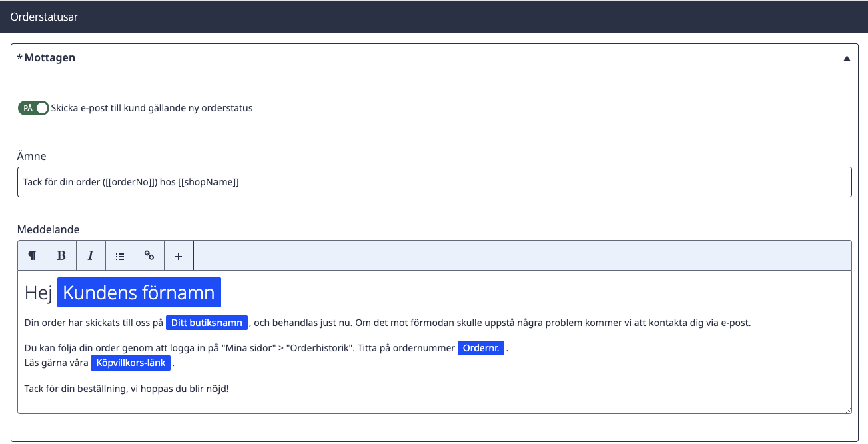Insert a link via chain icon

[x=149, y=255]
